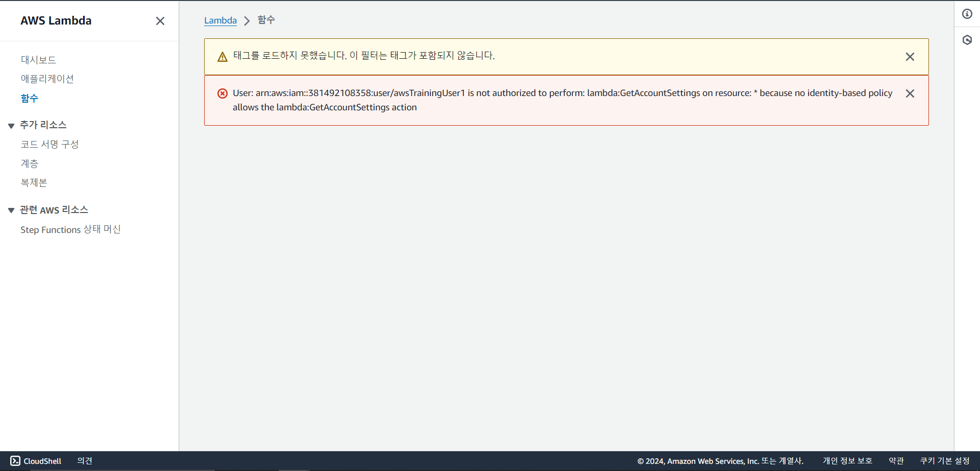980x471 pixels.
Task: Go to the Lambda breadcrumb link
Action: point(220,20)
